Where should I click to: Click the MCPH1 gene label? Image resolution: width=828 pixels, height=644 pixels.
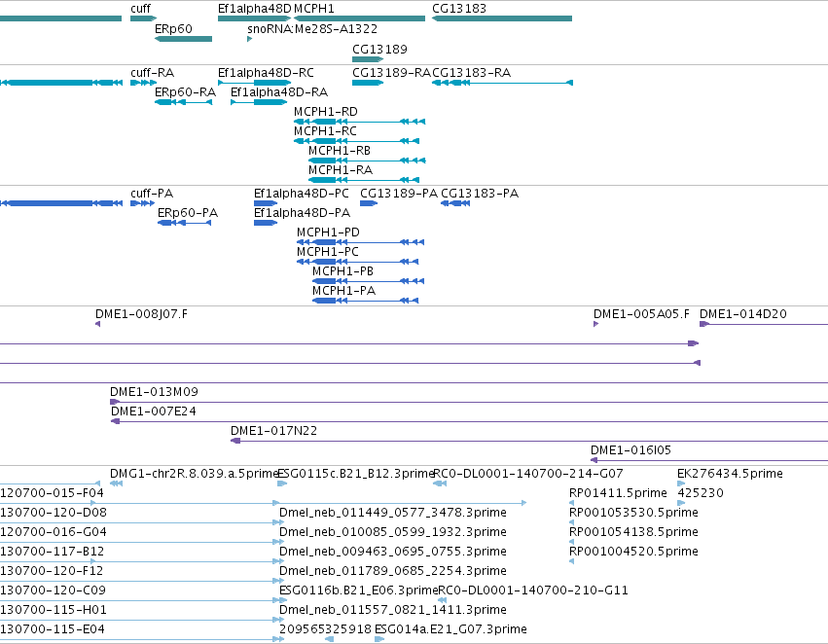click(314, 9)
